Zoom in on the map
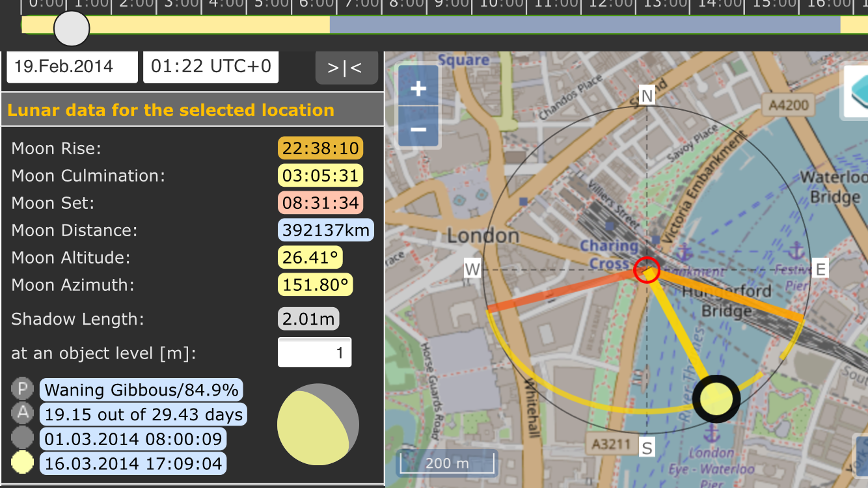This screenshot has height=488, width=868. 418,88
